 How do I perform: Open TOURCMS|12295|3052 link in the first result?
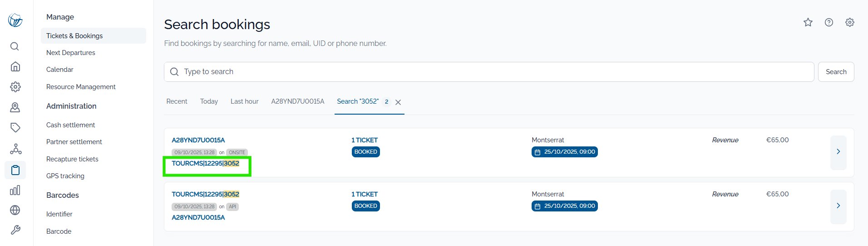pos(205,163)
